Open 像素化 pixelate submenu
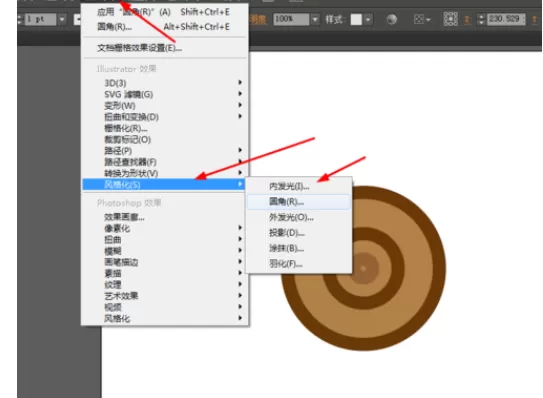543x398 pixels. pyautogui.click(x=165, y=228)
